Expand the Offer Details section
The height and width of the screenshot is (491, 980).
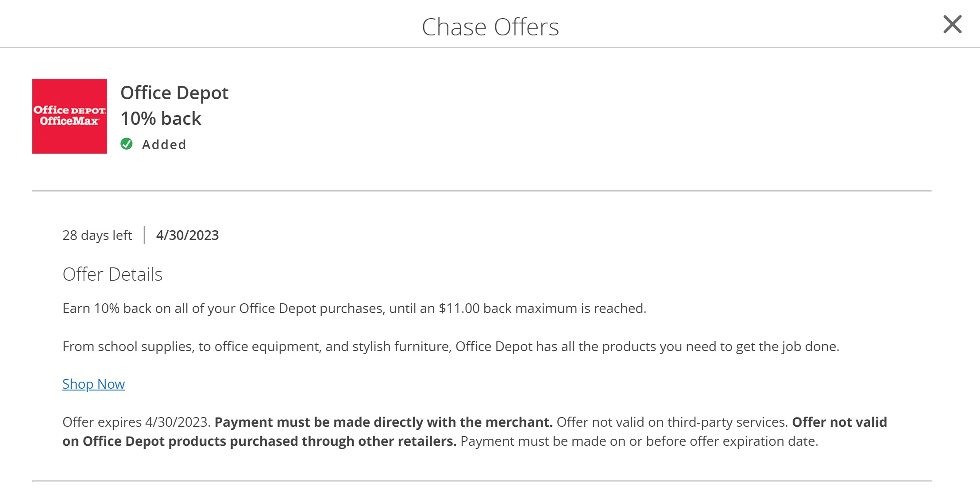coord(112,274)
